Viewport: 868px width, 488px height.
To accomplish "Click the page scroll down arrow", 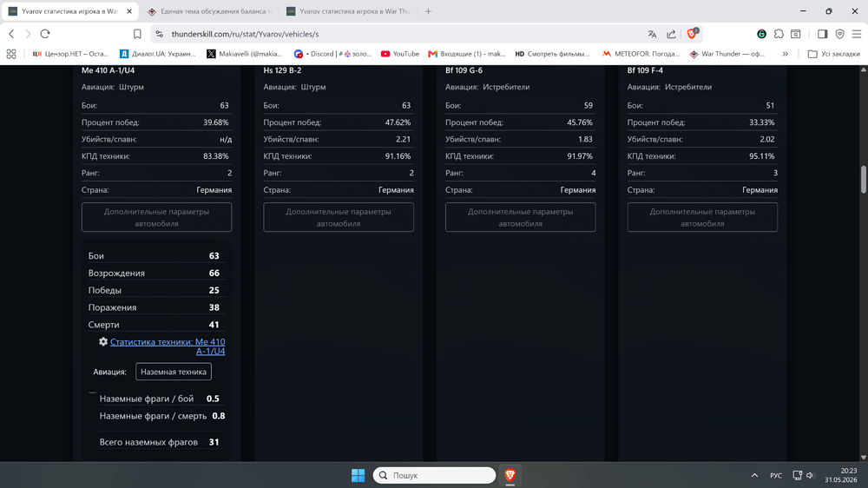I will 863,458.
